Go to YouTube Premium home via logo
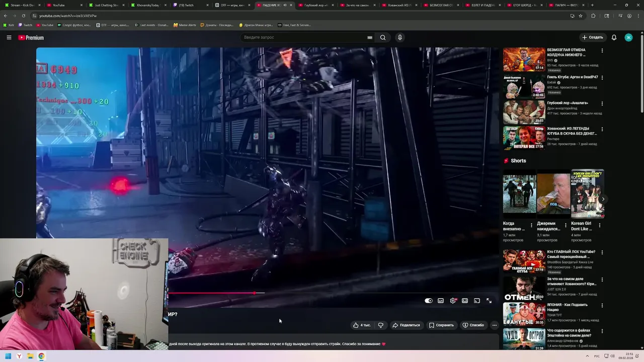 pyautogui.click(x=31, y=38)
